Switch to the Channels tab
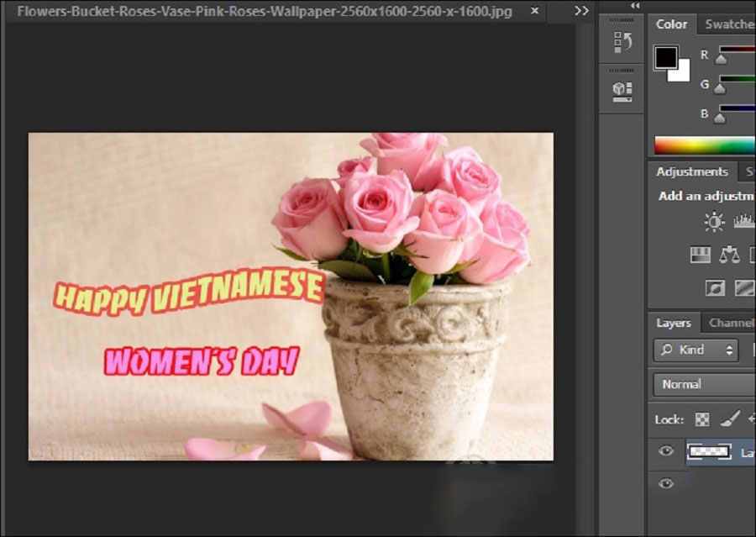The height and width of the screenshot is (537, 756). [729, 323]
